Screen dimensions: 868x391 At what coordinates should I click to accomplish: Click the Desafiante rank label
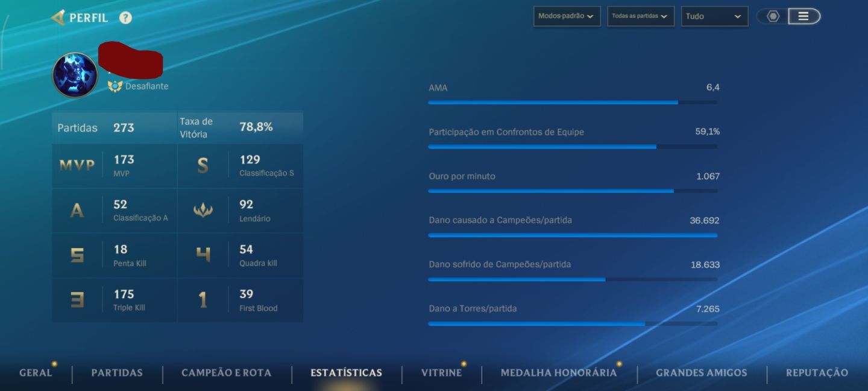pos(146,86)
